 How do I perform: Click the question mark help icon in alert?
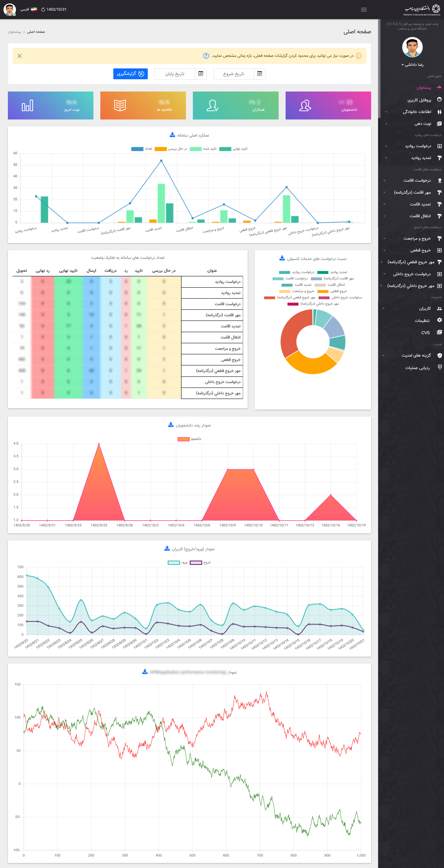(206, 56)
